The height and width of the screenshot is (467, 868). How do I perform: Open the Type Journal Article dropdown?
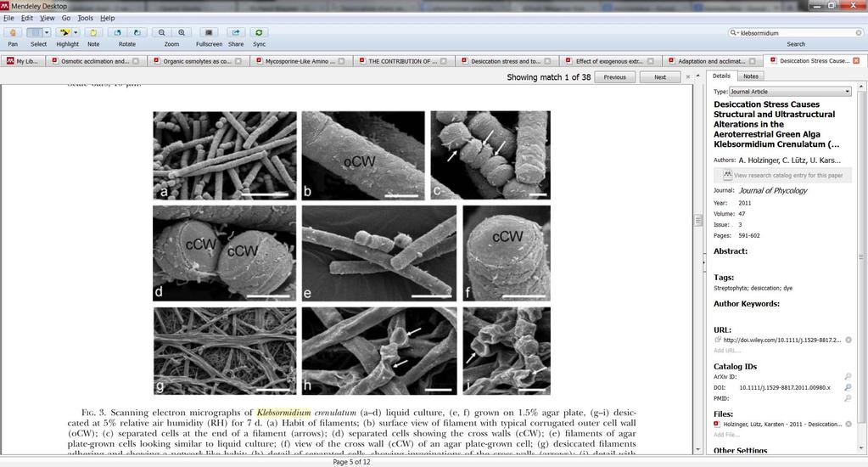(790, 92)
